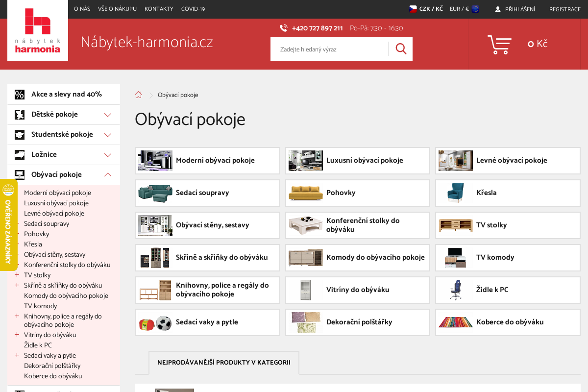
Task: Open the REGISTRACE link
Action: point(564,9)
